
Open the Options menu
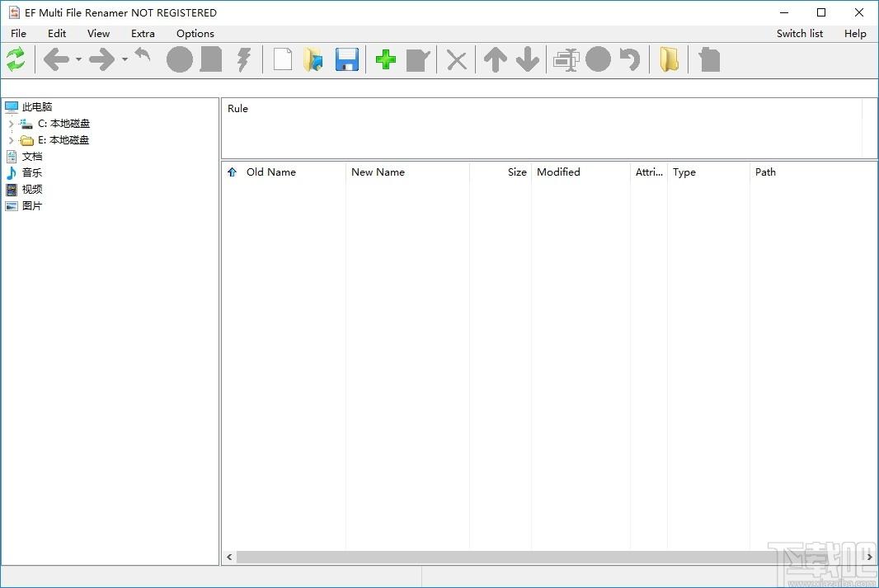pos(195,34)
